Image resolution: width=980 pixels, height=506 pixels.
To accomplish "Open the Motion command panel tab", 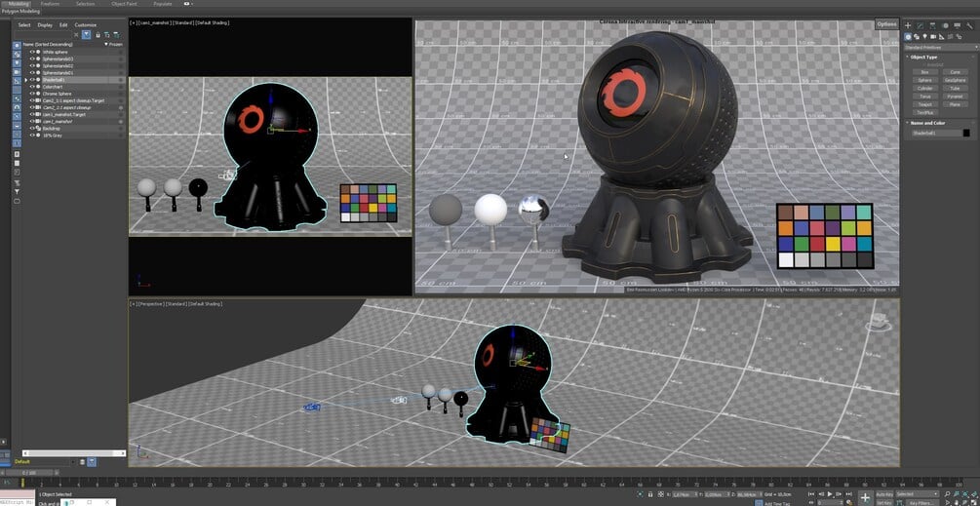I will point(945,25).
